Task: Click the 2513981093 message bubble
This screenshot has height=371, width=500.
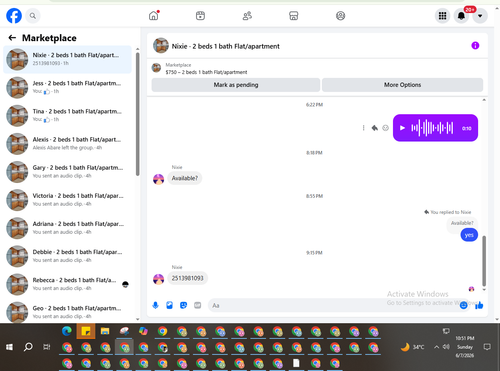Action: pos(187,278)
